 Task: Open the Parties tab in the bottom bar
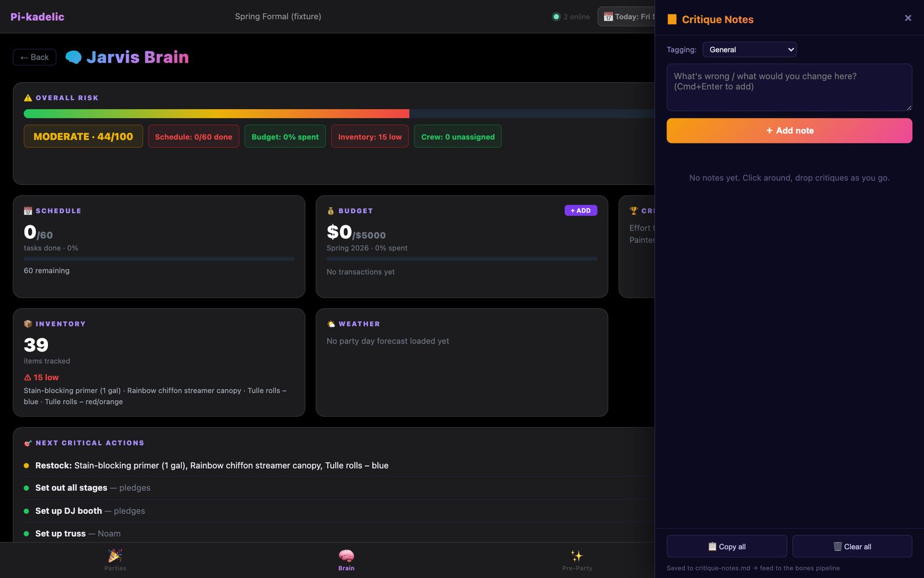(x=115, y=560)
